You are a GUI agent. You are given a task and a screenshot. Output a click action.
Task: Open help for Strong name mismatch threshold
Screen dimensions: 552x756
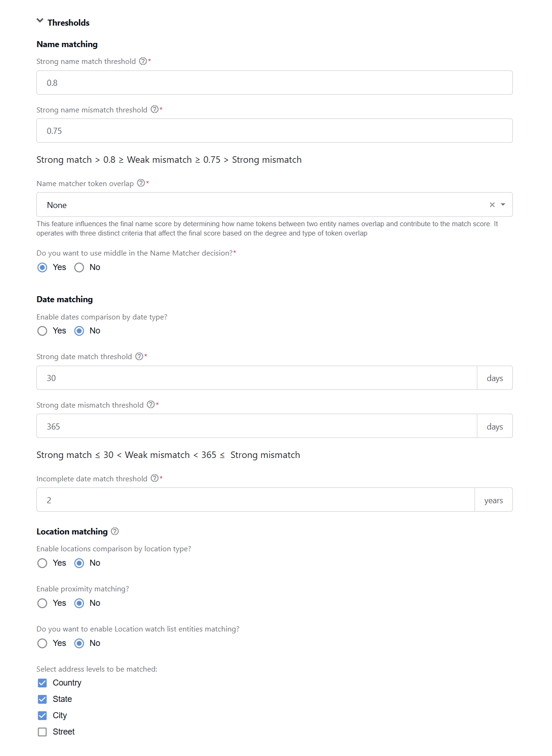(154, 109)
